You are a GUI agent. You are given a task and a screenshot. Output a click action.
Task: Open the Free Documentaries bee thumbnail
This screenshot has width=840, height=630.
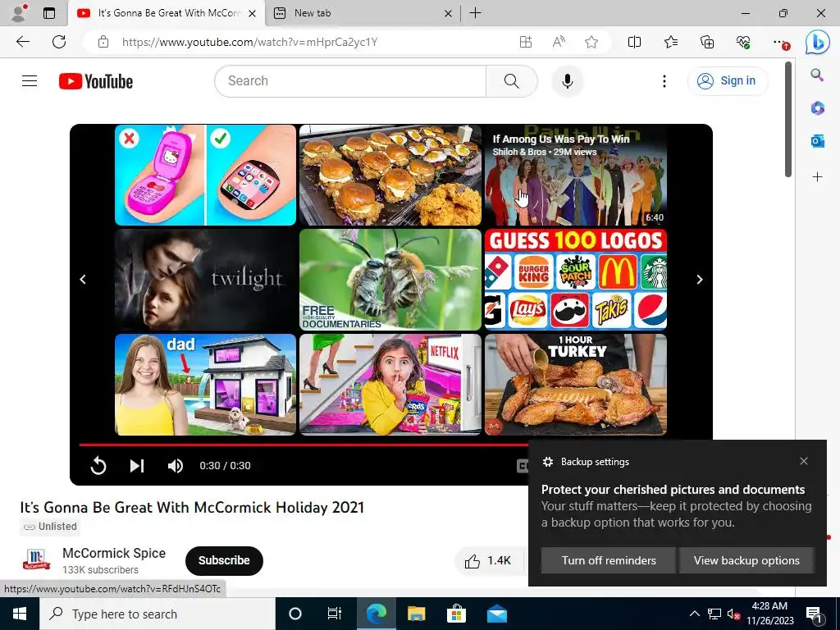point(390,279)
